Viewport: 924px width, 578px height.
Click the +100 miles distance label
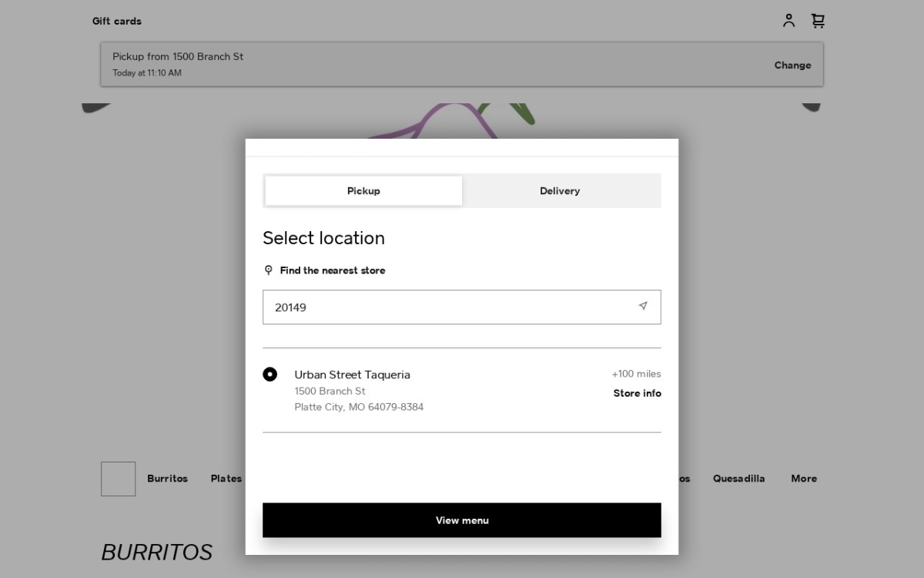637,374
